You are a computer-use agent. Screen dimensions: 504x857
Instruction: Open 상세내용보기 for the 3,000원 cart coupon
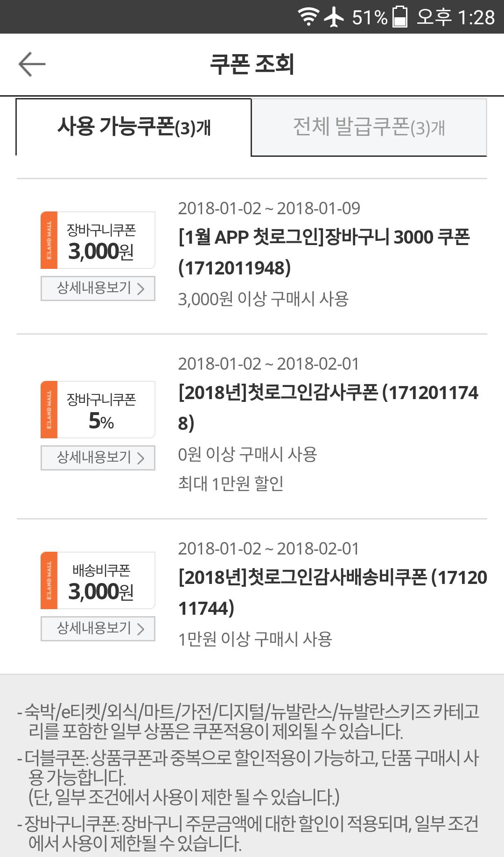tap(98, 288)
